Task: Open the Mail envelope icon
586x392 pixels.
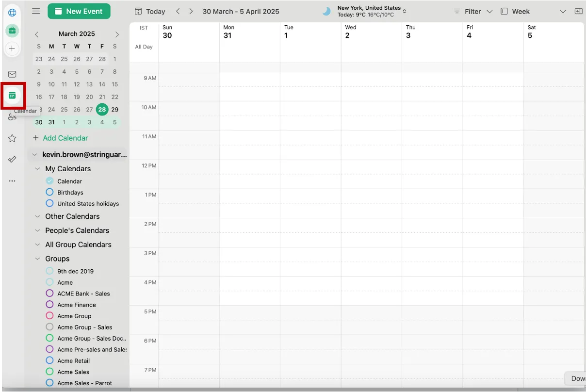Action: [12, 74]
